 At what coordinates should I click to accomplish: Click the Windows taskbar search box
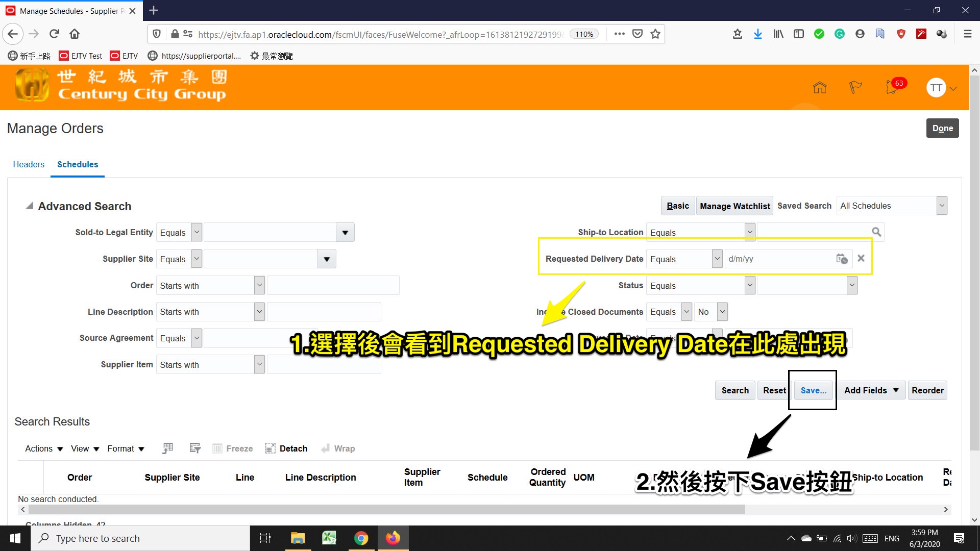point(140,538)
